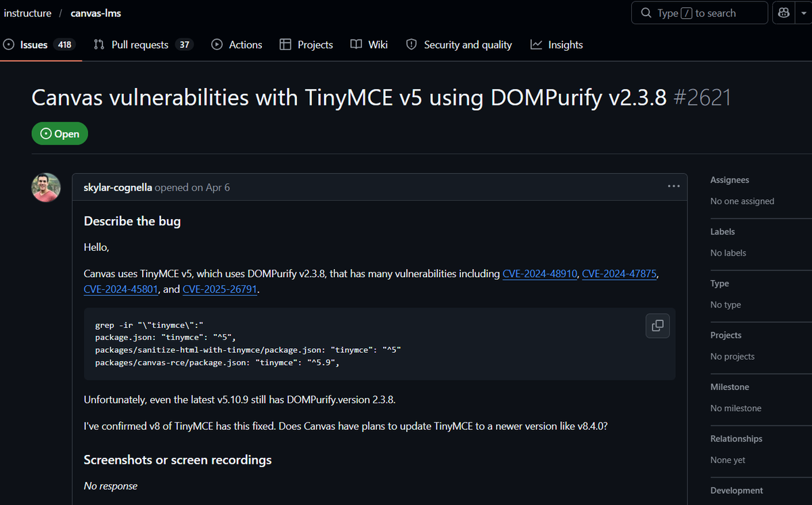Open the CVE-2024-47875 link
812x505 pixels.
tap(620, 274)
